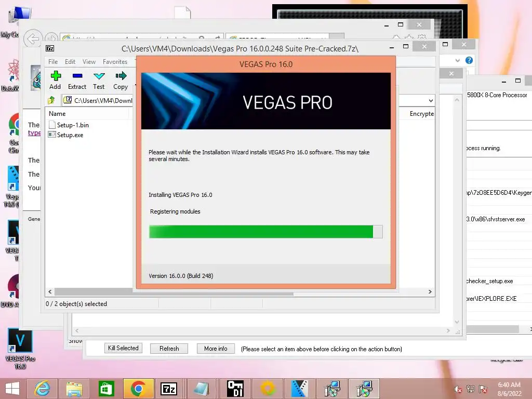
Task: Click the 7-Zip status text '0 / 2 object(s) selected'
Action: (76, 303)
